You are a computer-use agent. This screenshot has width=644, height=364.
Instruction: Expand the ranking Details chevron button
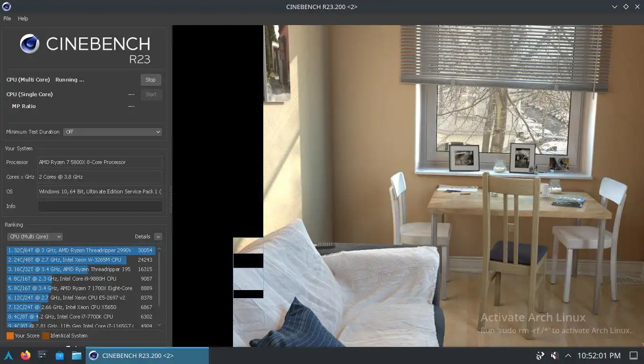pyautogui.click(x=158, y=237)
